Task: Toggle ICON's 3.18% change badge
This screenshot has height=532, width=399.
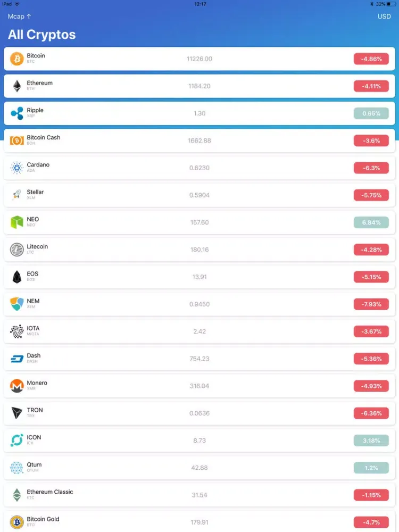Action: 371,440
